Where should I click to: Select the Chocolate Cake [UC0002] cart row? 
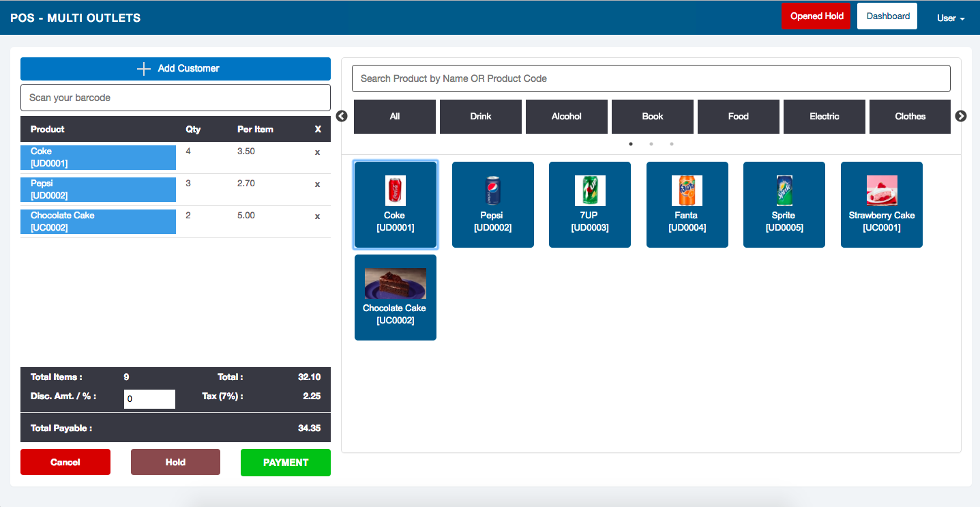pyautogui.click(x=98, y=222)
